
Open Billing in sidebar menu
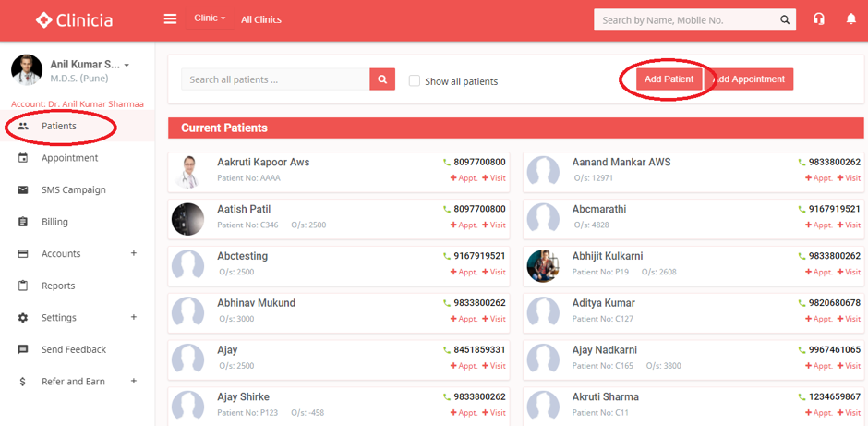[55, 222]
